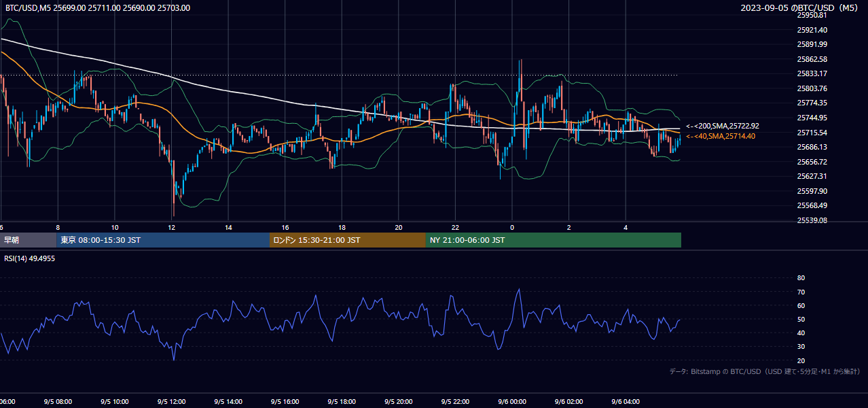Click price axis label 25921.40
The image size is (868, 408).
pyautogui.click(x=812, y=30)
